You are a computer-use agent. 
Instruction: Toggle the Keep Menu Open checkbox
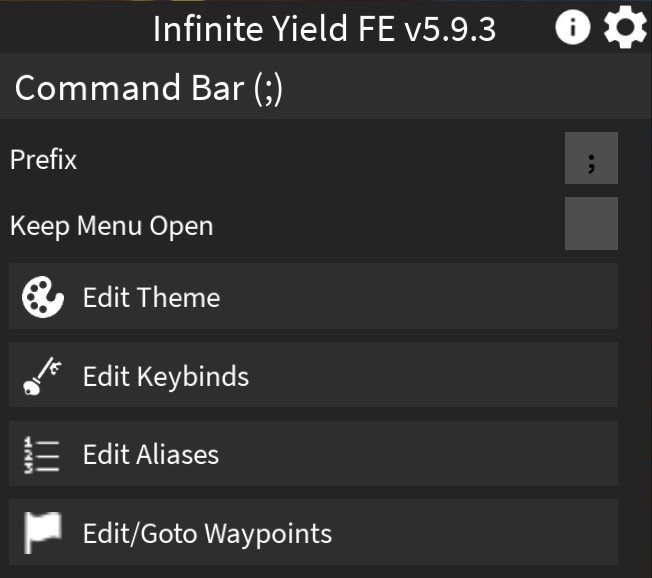[591, 223]
